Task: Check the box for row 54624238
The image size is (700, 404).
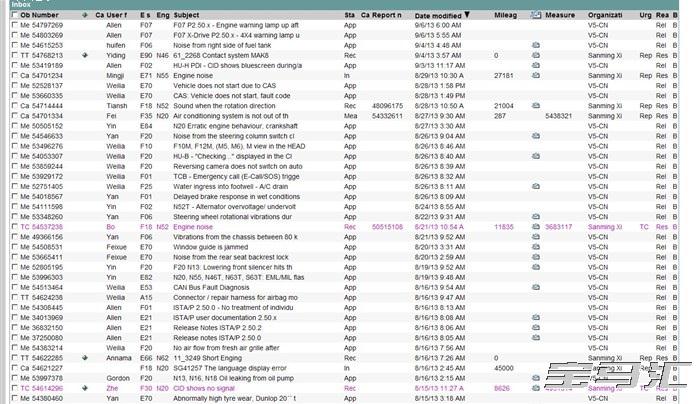Action: 15,297
